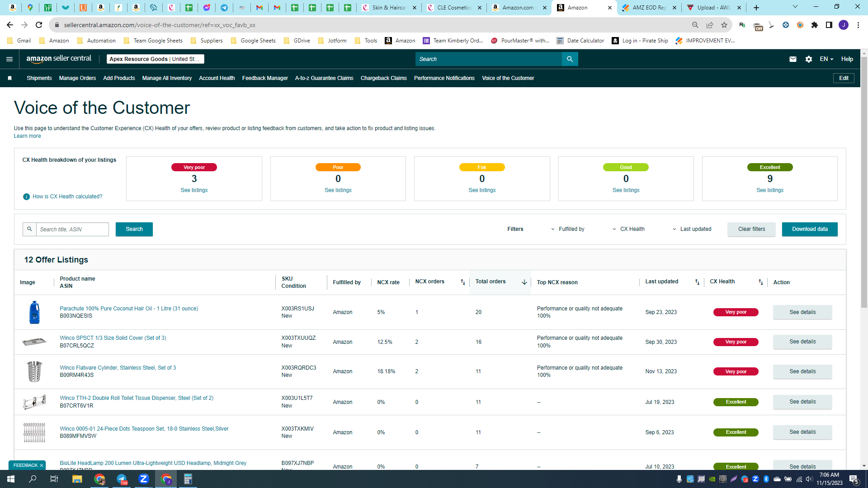Image resolution: width=868 pixels, height=488 pixels.
Task: Sort by CX Health column arrows
Action: pos(761,282)
